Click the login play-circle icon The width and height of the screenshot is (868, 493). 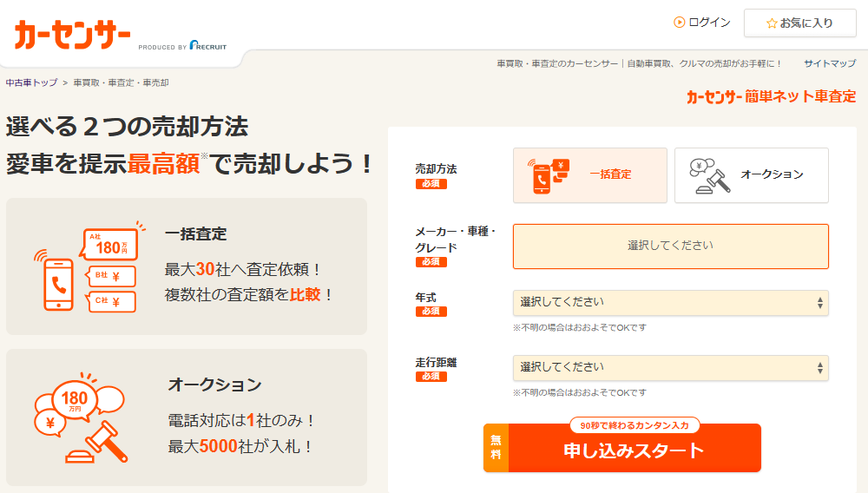coord(679,22)
